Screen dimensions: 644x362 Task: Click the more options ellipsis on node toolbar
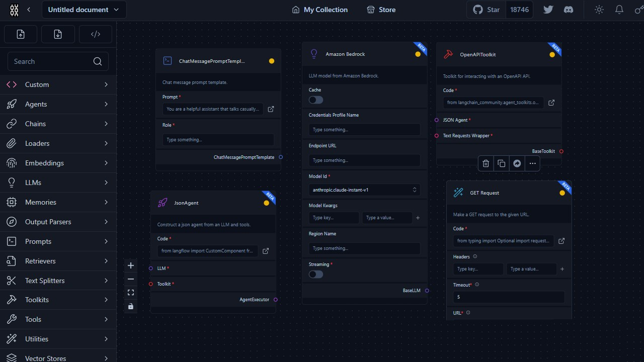[532, 163]
